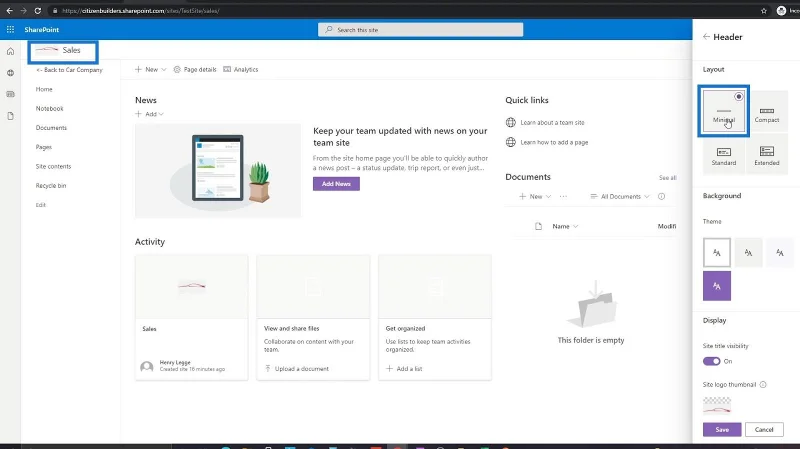The image size is (800, 449).
Task: Click the globe icon beside Learn about a team site
Action: (x=510, y=122)
